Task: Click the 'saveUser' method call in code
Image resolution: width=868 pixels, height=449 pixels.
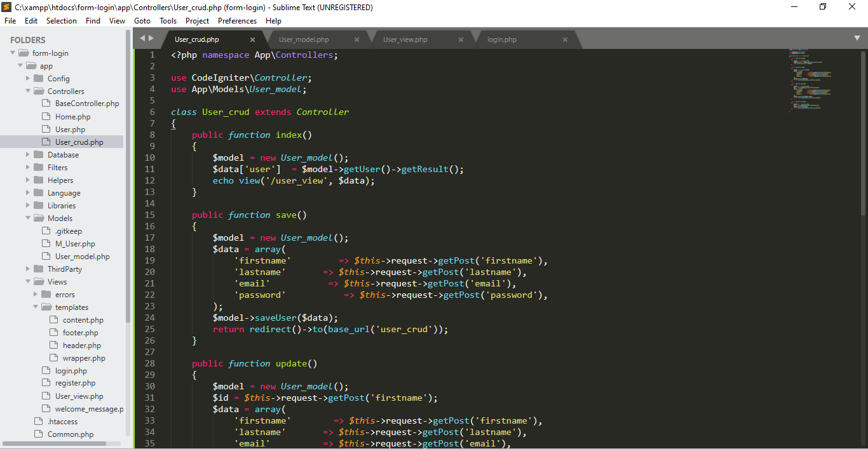Action: click(276, 318)
